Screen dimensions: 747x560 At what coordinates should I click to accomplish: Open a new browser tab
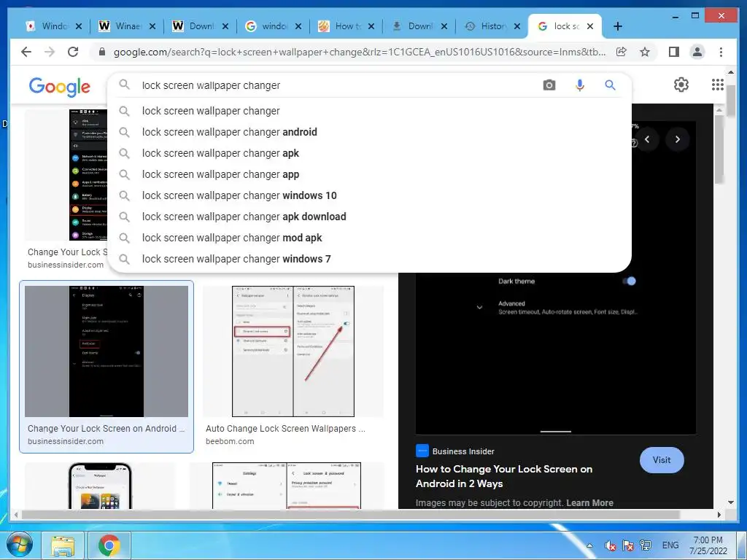click(618, 26)
